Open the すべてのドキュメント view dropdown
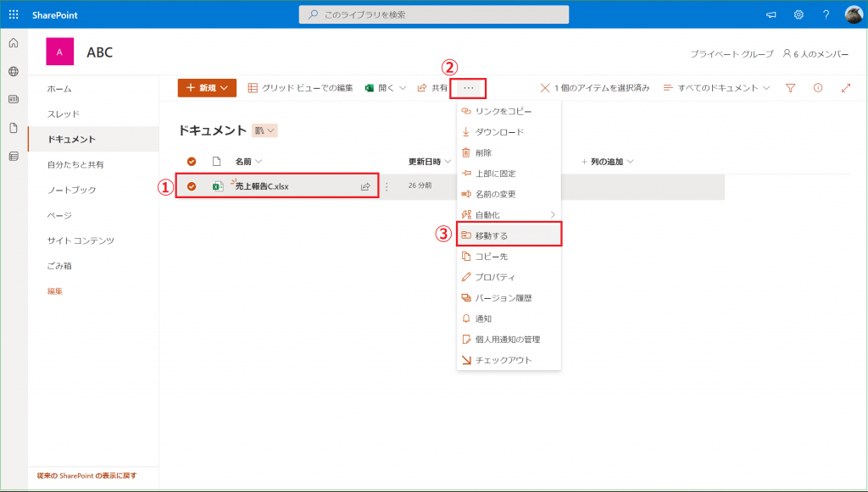 [716, 87]
